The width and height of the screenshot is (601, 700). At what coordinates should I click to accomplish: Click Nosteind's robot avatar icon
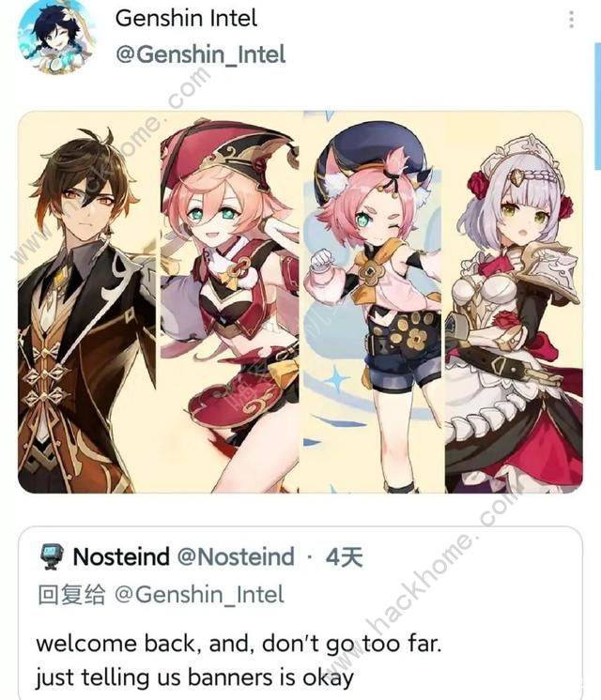(x=52, y=556)
